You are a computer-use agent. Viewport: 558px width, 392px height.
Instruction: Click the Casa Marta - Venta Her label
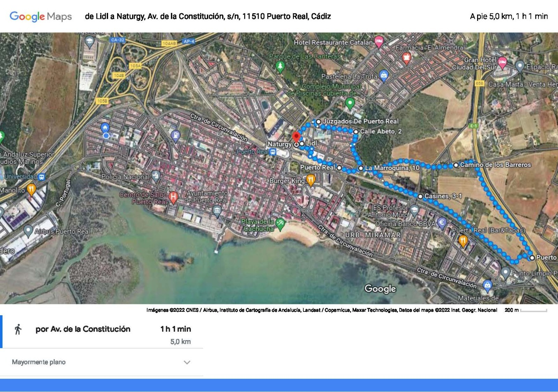(523, 84)
